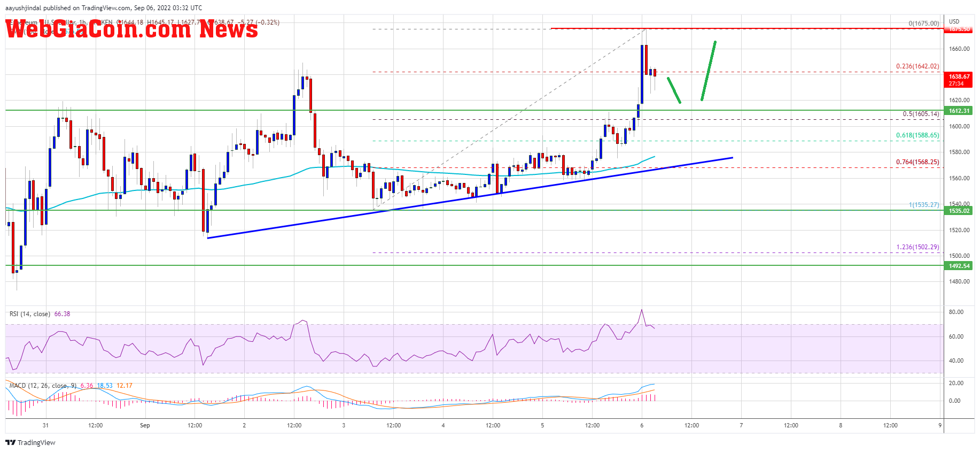Click the MACD value 18.53

(105, 386)
